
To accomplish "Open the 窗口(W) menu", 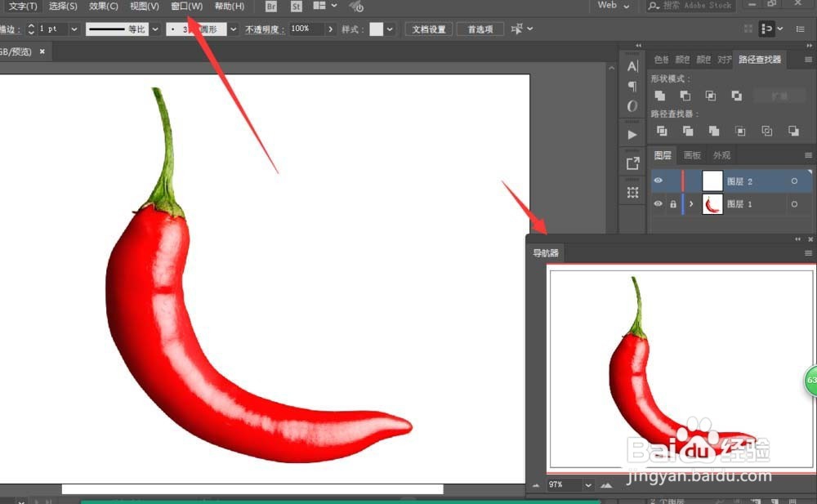I will coord(186,7).
